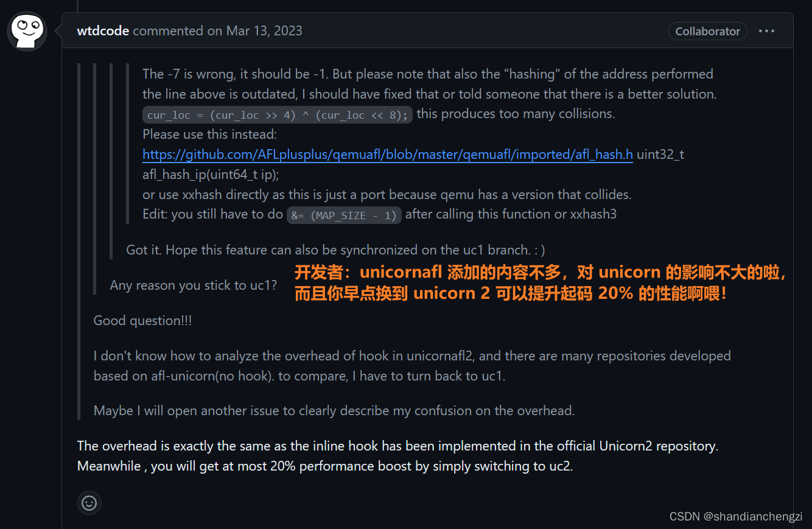Image resolution: width=812 pixels, height=529 pixels.
Task: Click the Collaborator badge
Action: click(708, 31)
